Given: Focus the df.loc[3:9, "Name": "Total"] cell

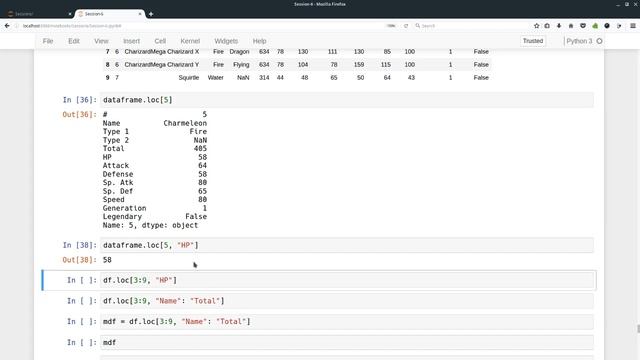Looking at the screenshot, I should click(x=347, y=301).
